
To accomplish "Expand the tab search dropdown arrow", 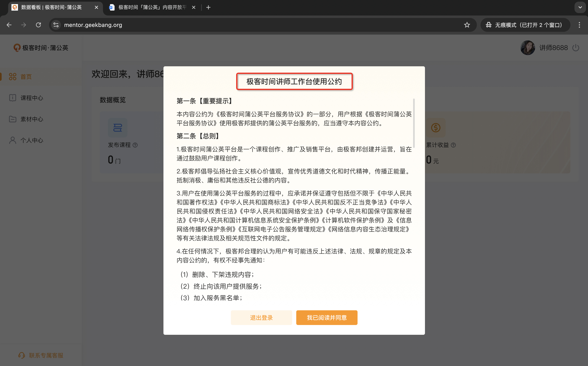I will click(x=580, y=7).
